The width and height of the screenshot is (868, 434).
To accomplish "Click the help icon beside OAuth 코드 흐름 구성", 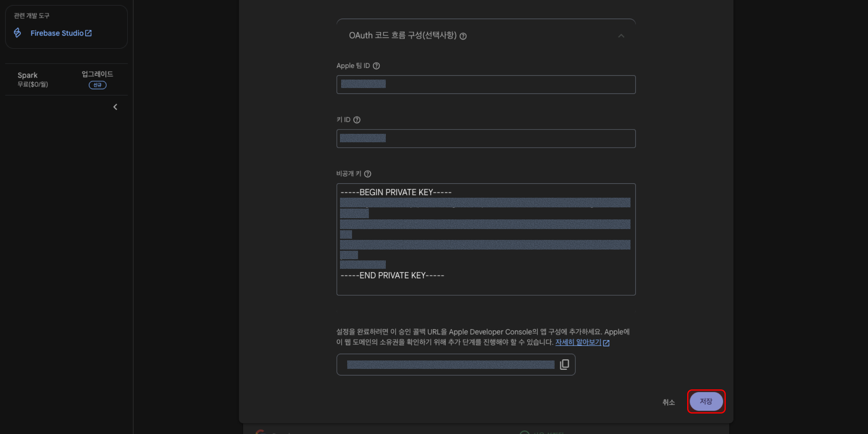I will pyautogui.click(x=463, y=36).
